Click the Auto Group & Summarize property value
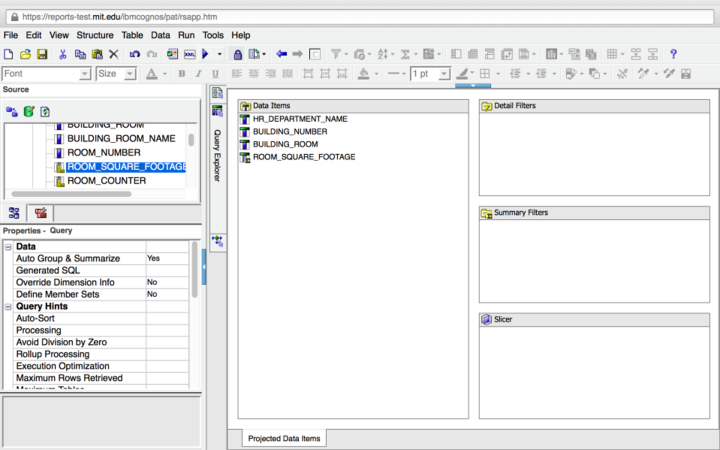Viewport: 720px width, 450px height. tap(165, 258)
